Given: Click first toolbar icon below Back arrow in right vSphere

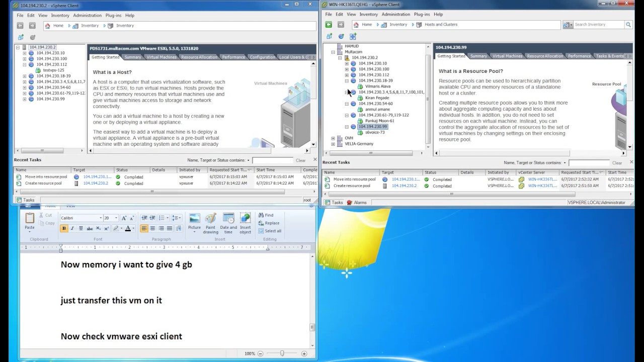Looking at the screenshot, I should [329, 36].
